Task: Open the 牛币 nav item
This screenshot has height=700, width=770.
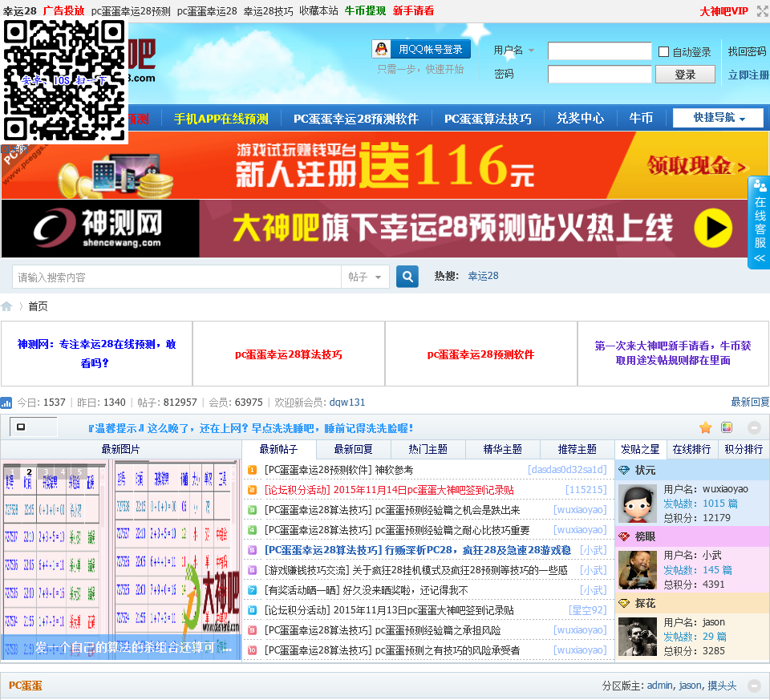Action: [x=641, y=119]
